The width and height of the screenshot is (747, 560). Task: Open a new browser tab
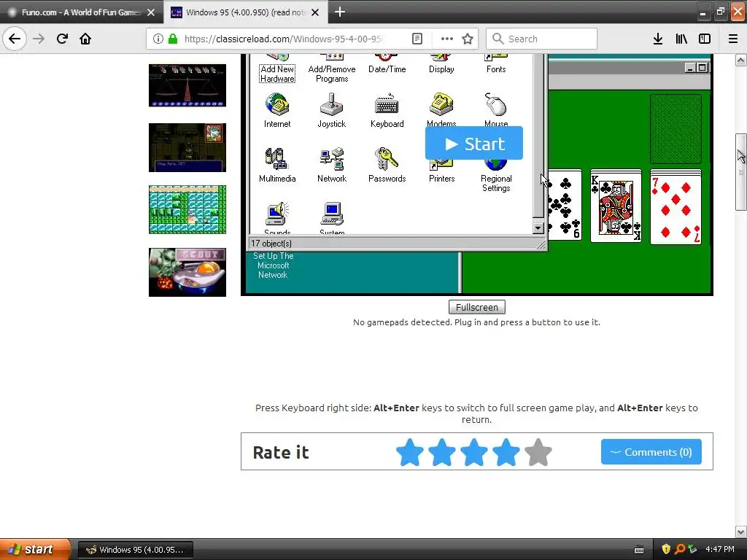point(340,12)
